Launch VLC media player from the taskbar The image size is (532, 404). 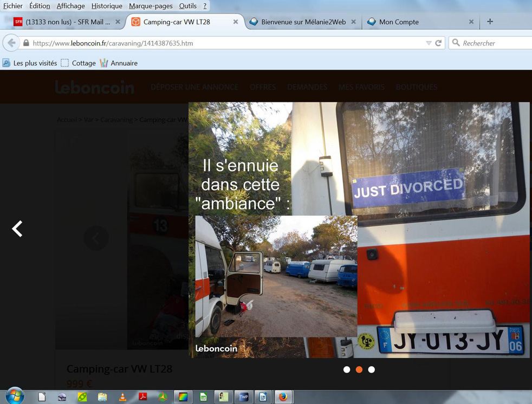122,396
